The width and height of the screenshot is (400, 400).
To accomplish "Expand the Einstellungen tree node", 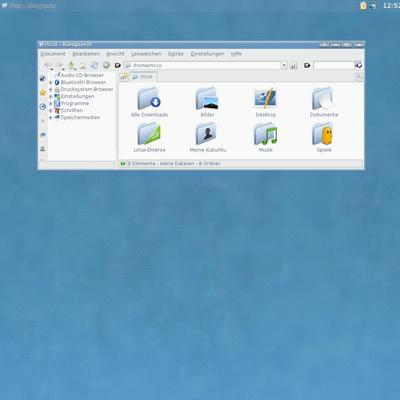I will click(51, 96).
